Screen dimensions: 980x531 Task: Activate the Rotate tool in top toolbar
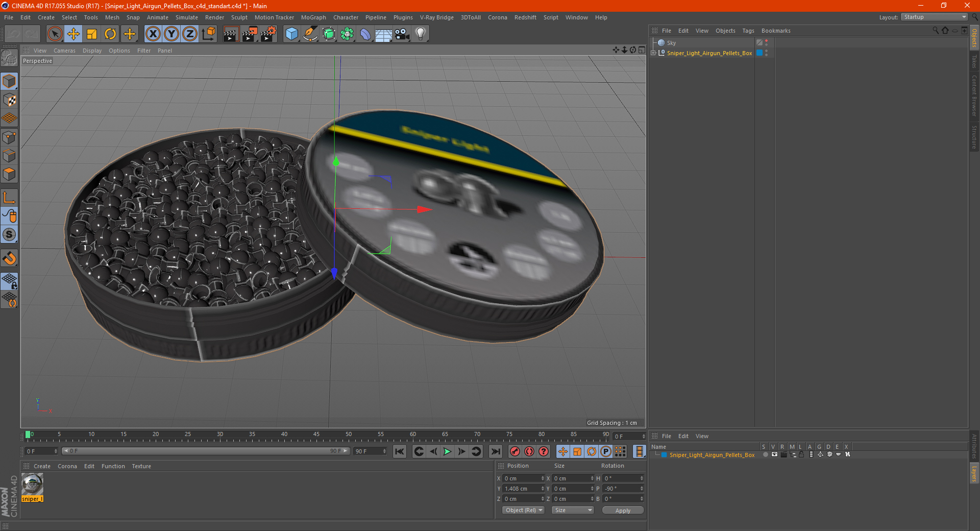coord(110,34)
